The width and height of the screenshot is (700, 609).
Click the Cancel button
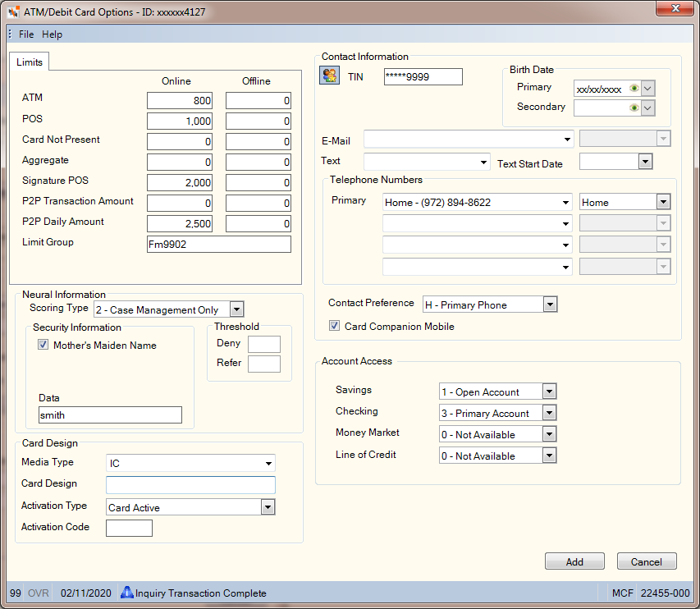[647, 561]
